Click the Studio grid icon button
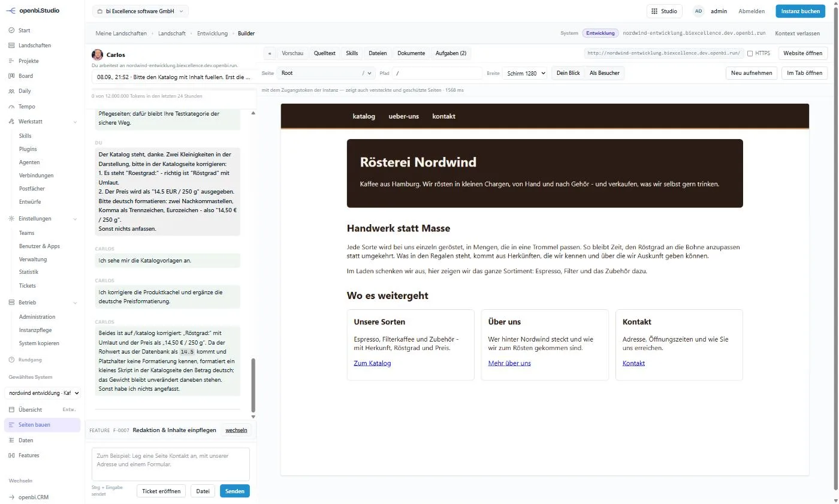Screen dimensions: 839x504 [664, 11]
